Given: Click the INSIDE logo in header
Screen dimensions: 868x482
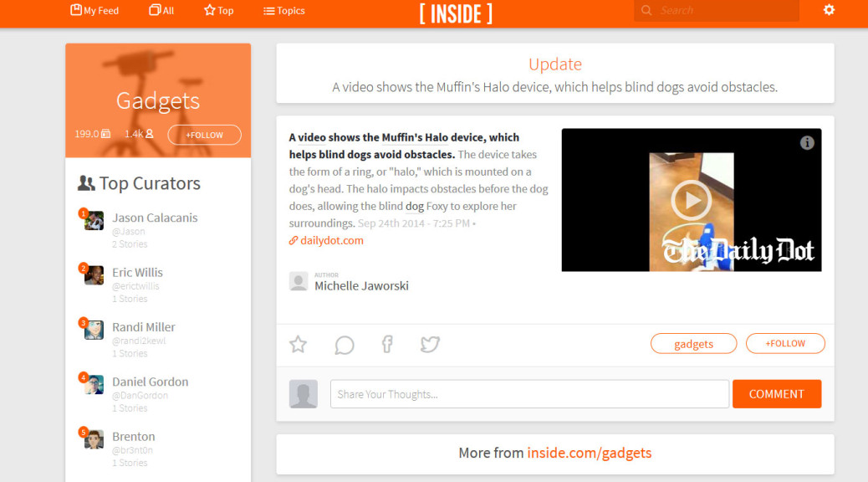Looking at the screenshot, I should 456,13.
